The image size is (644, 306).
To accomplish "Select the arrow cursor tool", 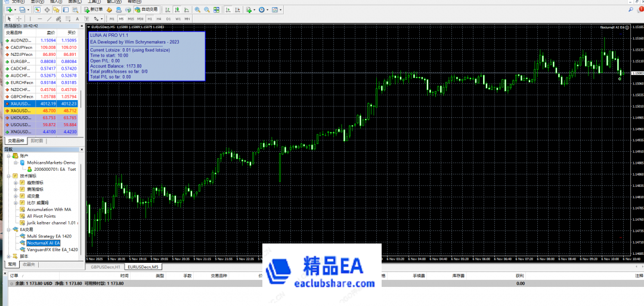I will coord(8,19).
